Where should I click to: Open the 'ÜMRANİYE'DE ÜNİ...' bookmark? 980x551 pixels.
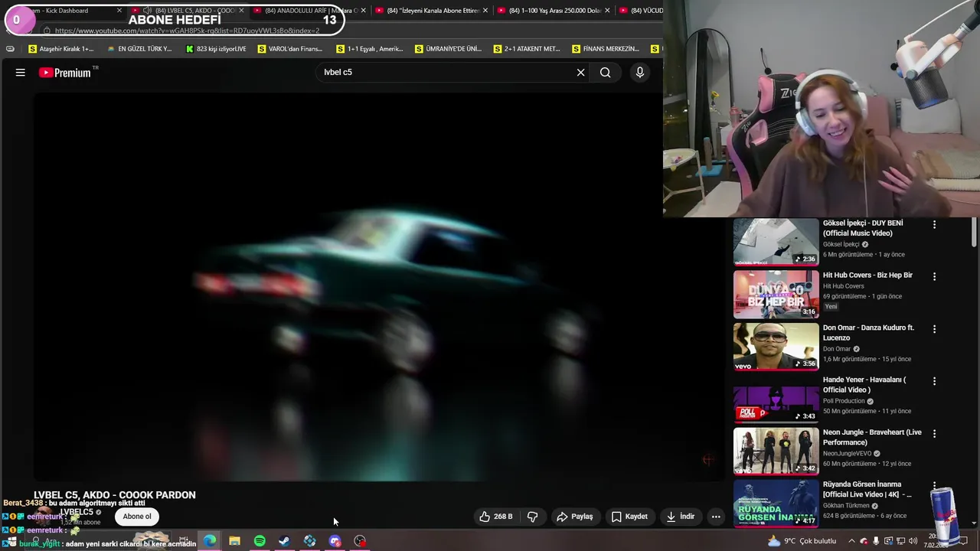pos(448,49)
